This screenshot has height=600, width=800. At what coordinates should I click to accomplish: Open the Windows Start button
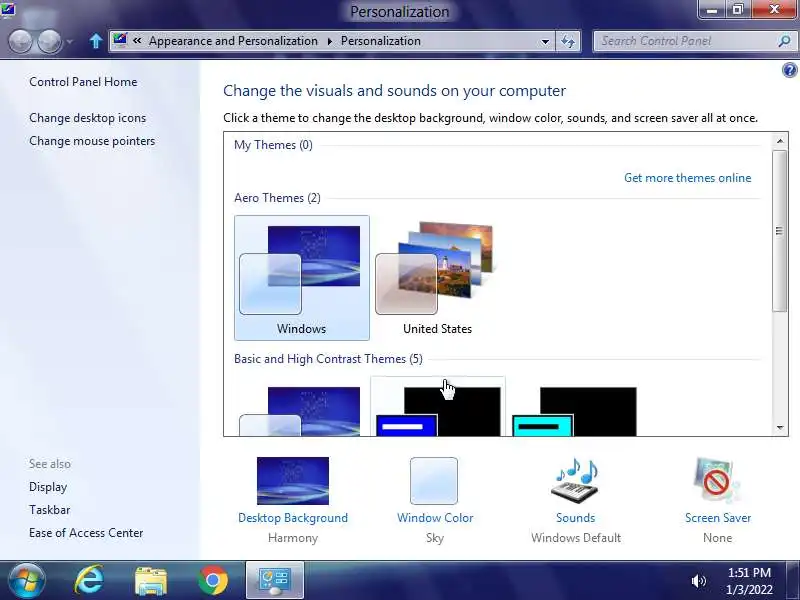point(26,581)
